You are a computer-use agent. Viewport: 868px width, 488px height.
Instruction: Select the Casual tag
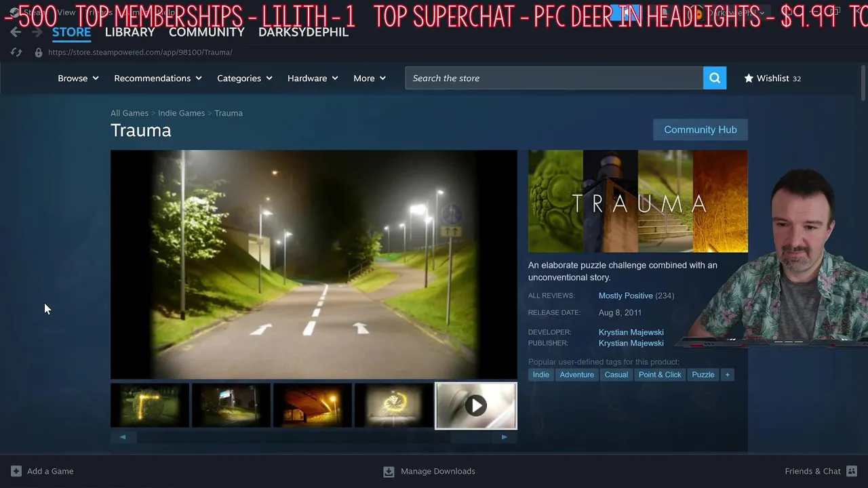point(616,375)
